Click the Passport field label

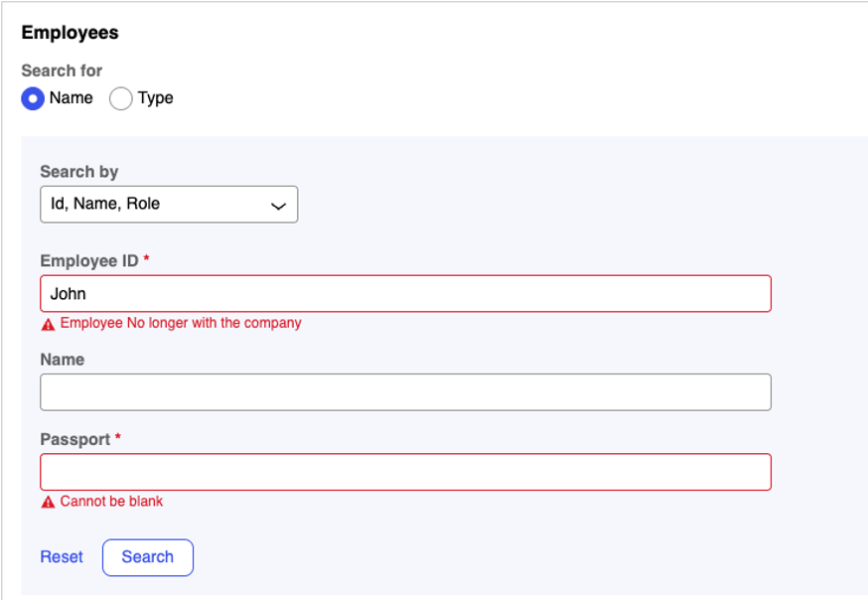pos(75,439)
